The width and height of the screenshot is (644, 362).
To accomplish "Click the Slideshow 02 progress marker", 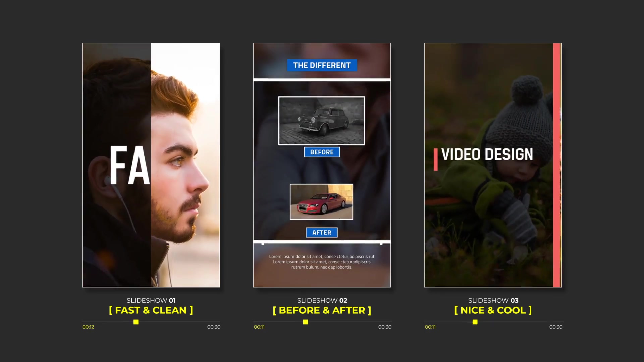I will [x=305, y=322].
